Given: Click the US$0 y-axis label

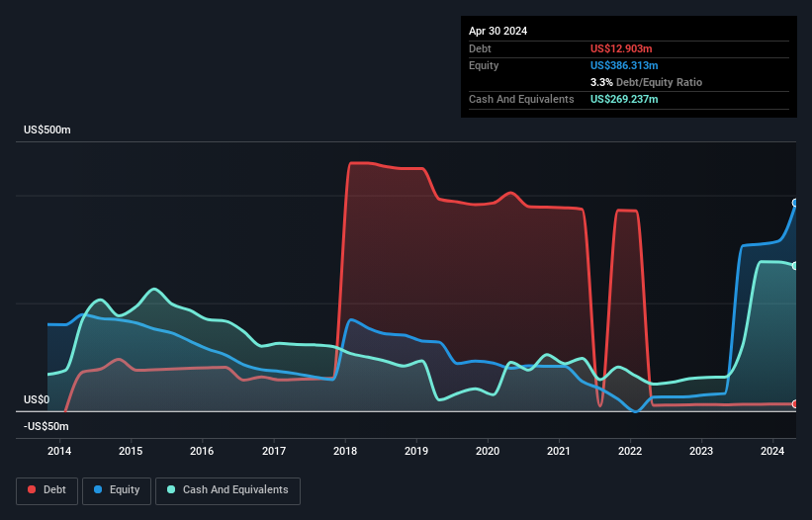Looking at the screenshot, I should [36, 400].
